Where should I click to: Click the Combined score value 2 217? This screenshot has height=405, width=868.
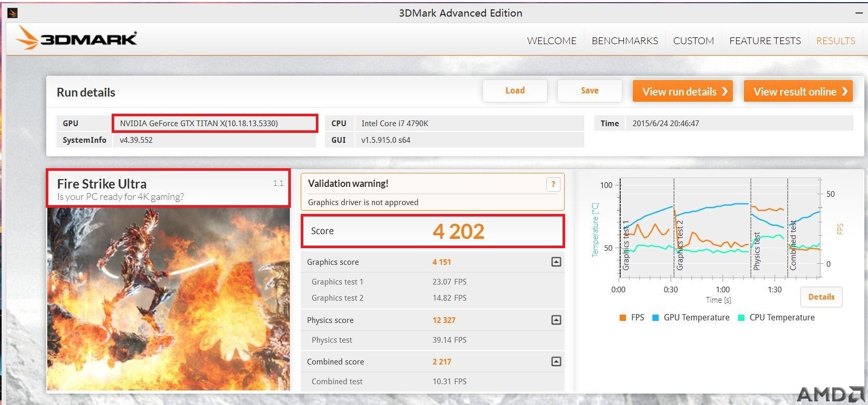coord(442,362)
